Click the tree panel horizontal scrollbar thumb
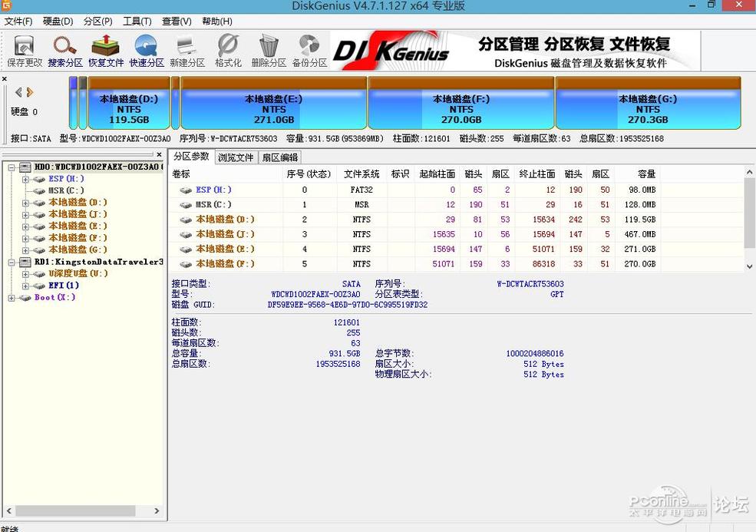The height and width of the screenshot is (532, 756). tap(76, 511)
